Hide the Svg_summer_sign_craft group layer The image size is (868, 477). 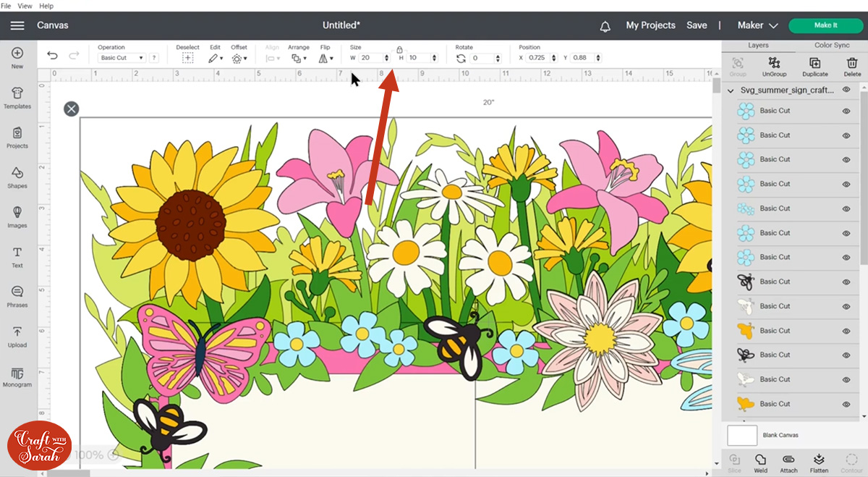point(846,90)
